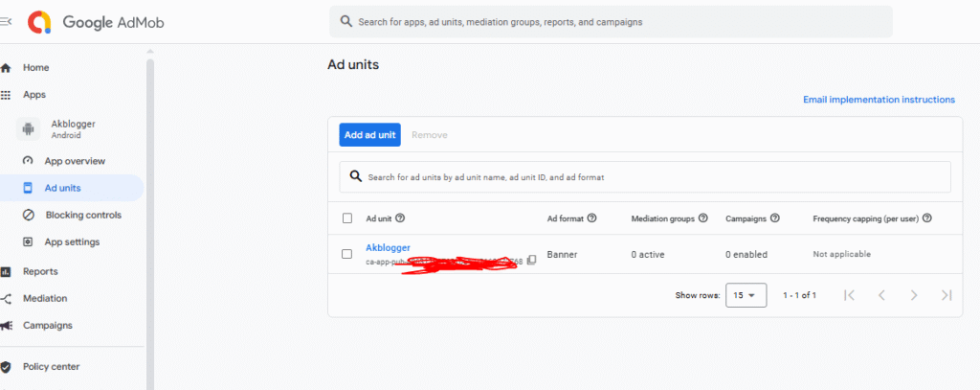Open help tooltip beside Mediation groups column
The image size is (980, 390).
[x=703, y=218]
